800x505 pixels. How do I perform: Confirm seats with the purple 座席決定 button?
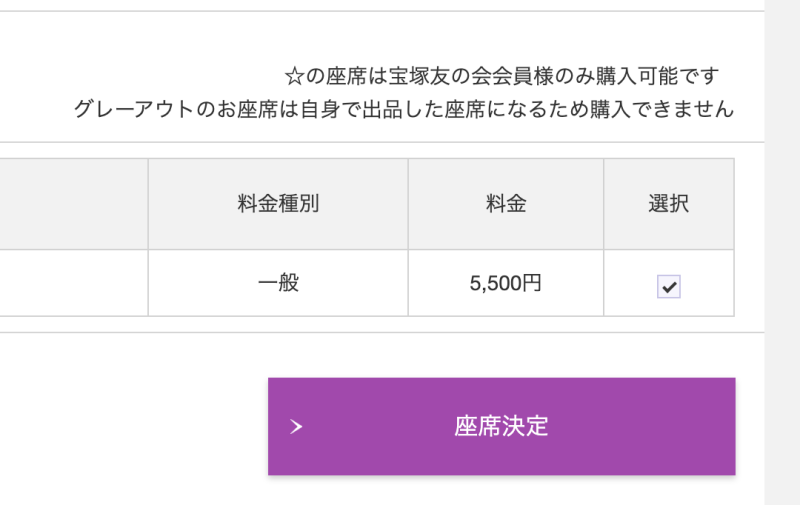pos(502,426)
